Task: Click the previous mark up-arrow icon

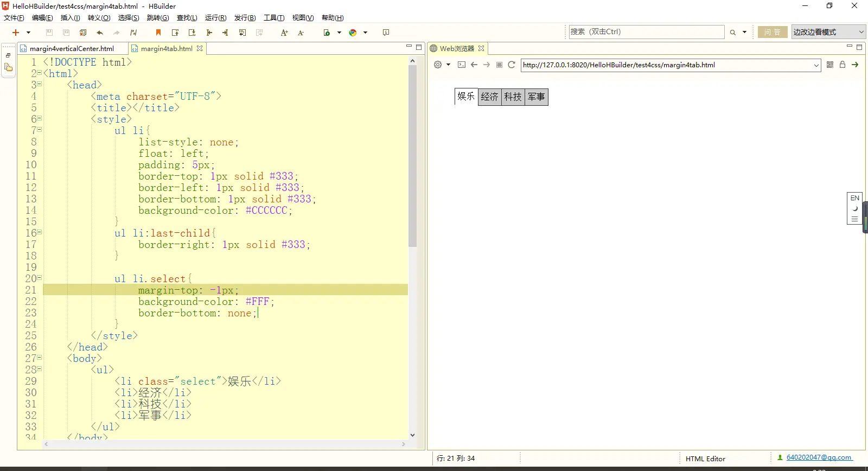Action: click(175, 33)
